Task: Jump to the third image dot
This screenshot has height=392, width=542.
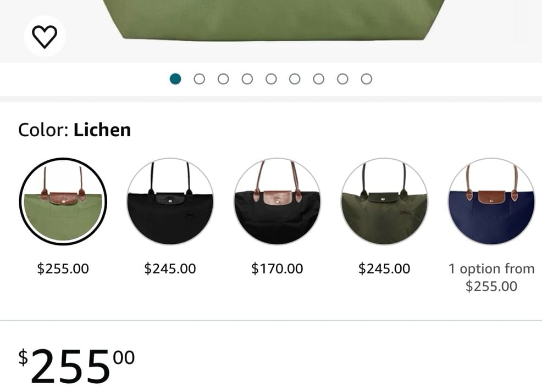Action: click(223, 79)
